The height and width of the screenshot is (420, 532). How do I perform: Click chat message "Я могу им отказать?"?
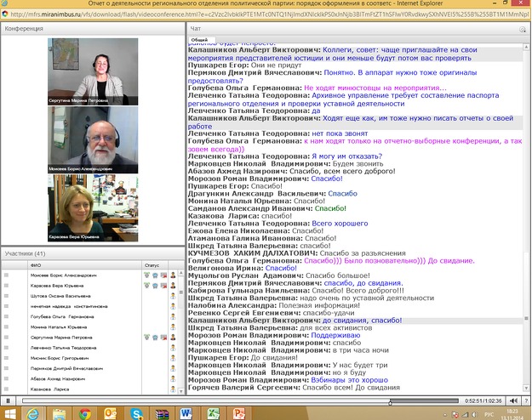(x=346, y=156)
